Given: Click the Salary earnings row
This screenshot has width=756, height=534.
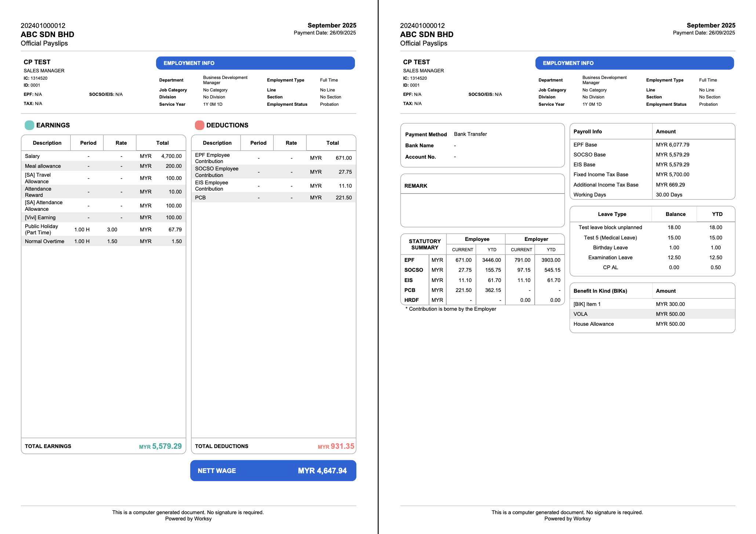Looking at the screenshot, I should (x=103, y=156).
